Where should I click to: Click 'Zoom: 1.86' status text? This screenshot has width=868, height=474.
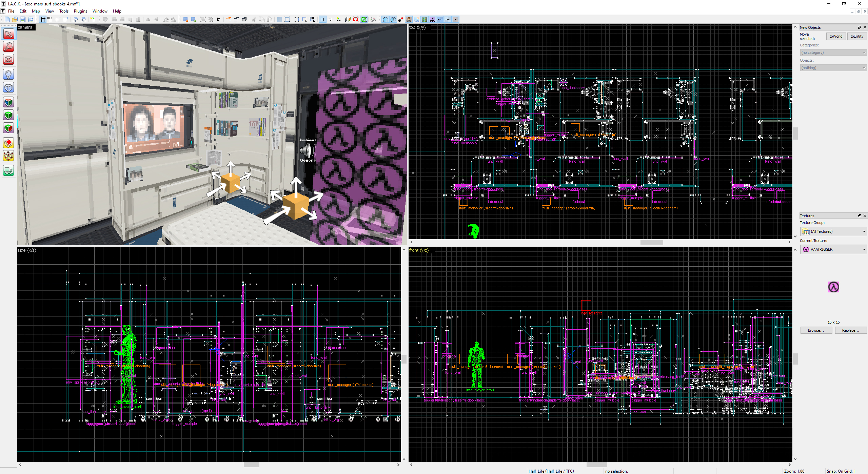coord(794,471)
